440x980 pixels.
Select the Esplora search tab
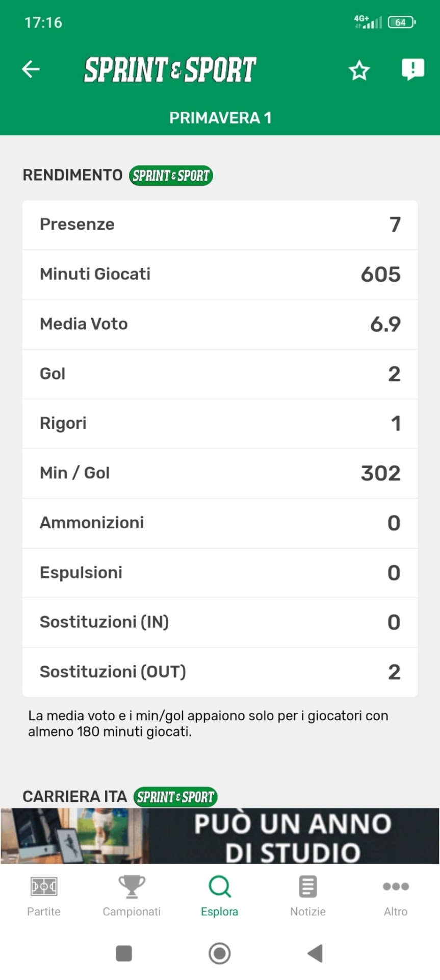coord(219,896)
